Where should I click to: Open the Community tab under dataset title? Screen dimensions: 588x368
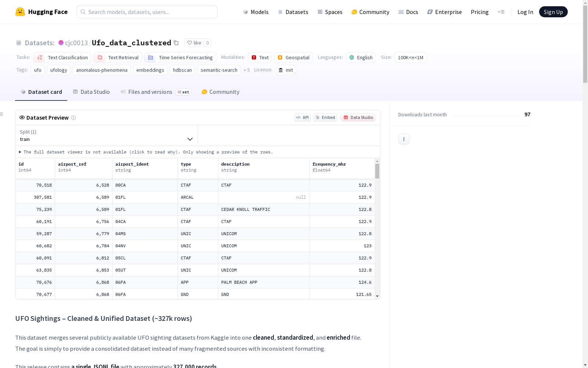(x=220, y=92)
